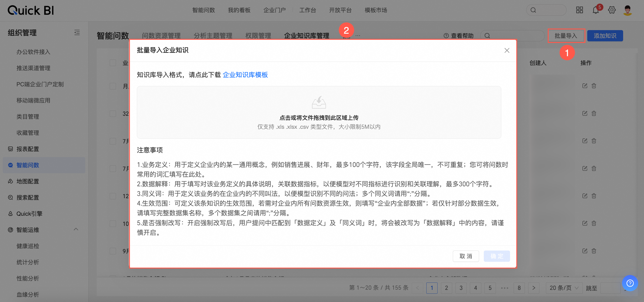The height and width of the screenshot is (302, 644).
Task: Open the notifications bell icon
Action: click(596, 10)
